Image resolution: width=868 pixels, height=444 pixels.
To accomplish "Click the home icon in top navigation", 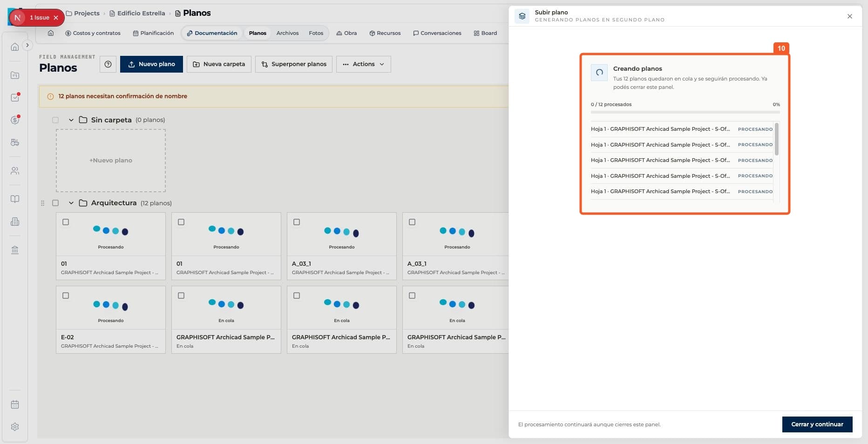I will click(51, 33).
